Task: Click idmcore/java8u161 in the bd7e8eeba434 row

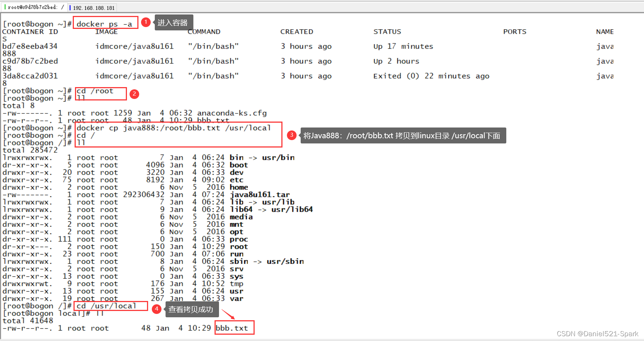Action: coord(134,46)
